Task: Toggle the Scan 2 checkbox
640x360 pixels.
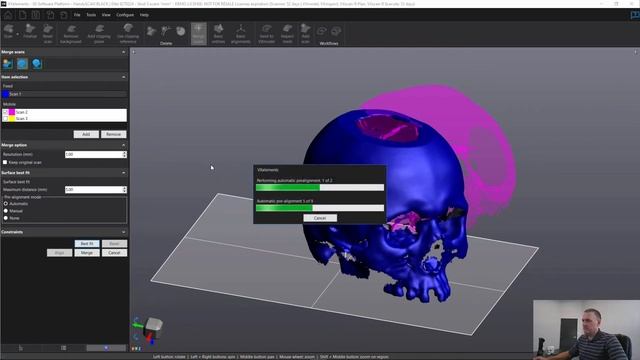Action: point(5,112)
